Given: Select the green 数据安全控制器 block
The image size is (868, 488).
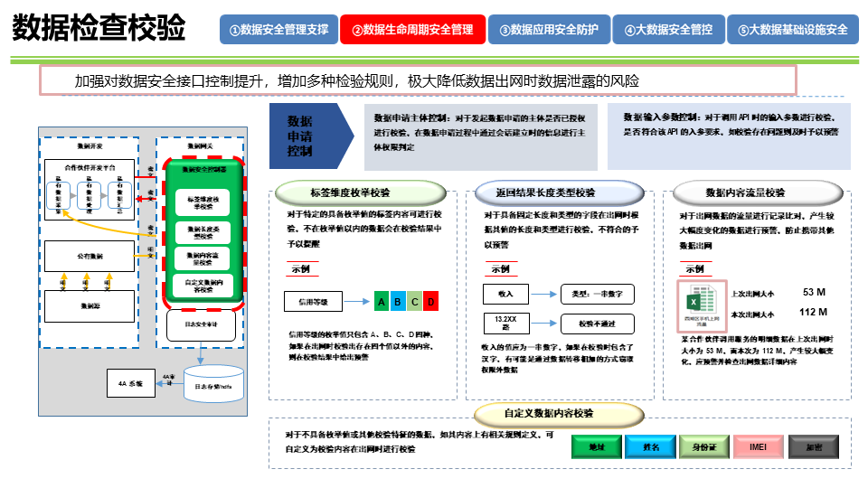Looking at the screenshot, I should (203, 232).
